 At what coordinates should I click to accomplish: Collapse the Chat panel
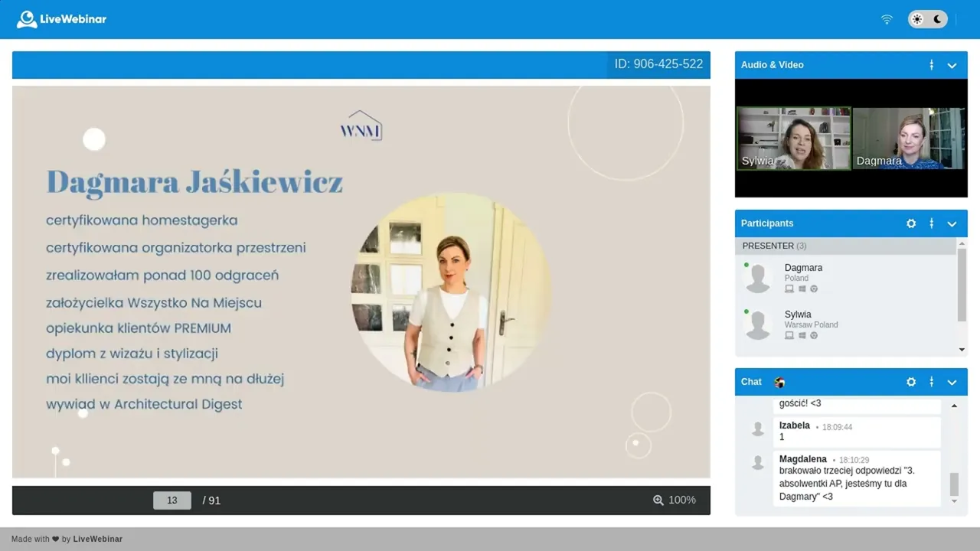click(952, 382)
